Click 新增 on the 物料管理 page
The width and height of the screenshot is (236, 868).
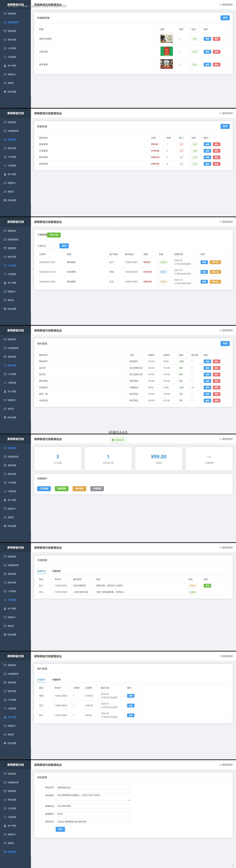(225, 343)
